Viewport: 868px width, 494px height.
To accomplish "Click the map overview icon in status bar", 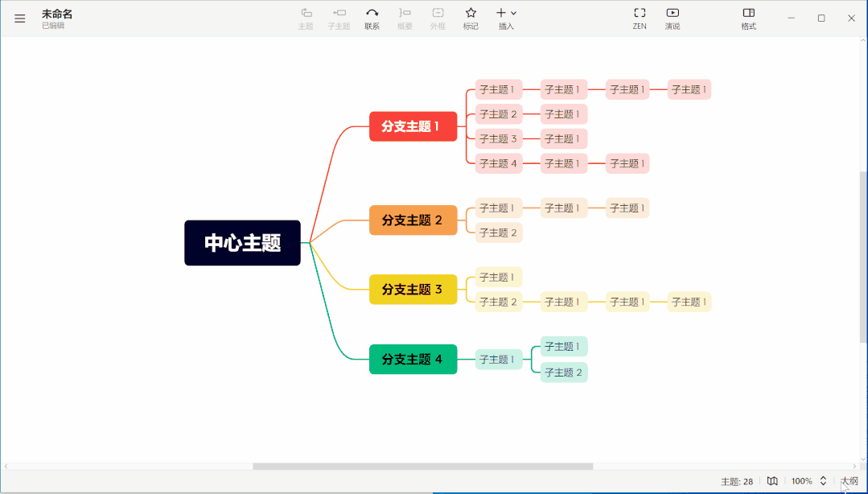I will [x=772, y=481].
